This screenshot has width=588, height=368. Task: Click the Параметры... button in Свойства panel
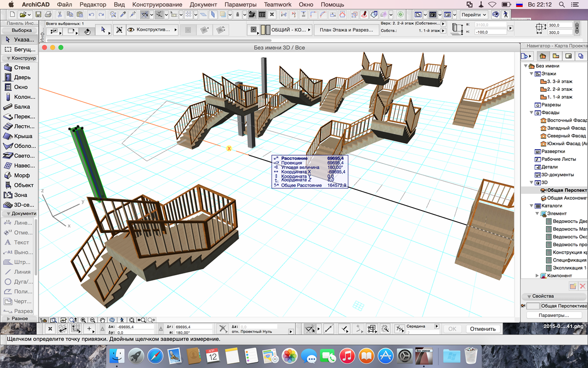(x=554, y=315)
